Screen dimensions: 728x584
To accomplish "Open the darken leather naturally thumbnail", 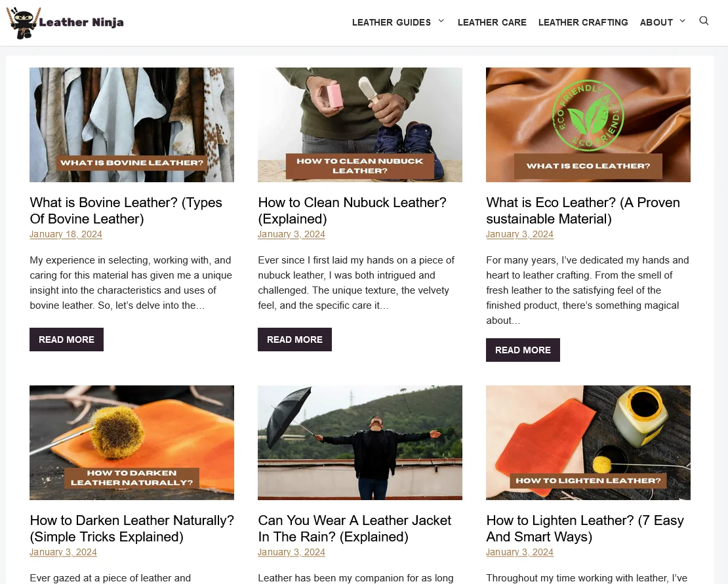I will 132,442.
